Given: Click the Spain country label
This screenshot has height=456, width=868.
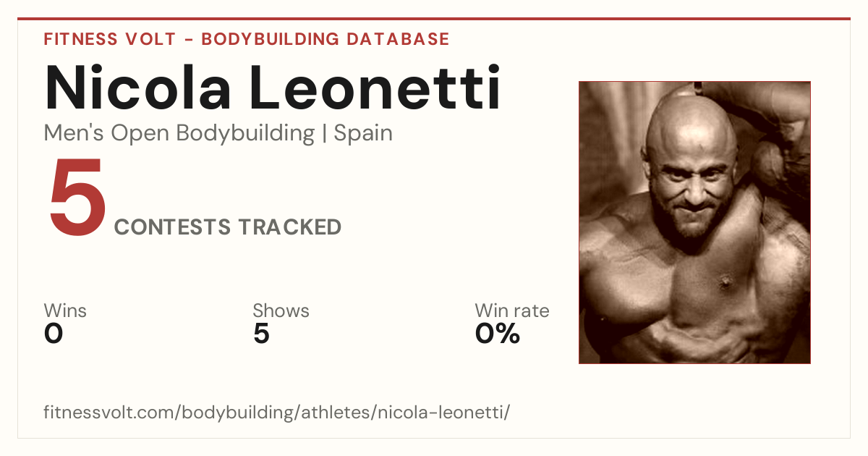Looking at the screenshot, I should (x=363, y=134).
